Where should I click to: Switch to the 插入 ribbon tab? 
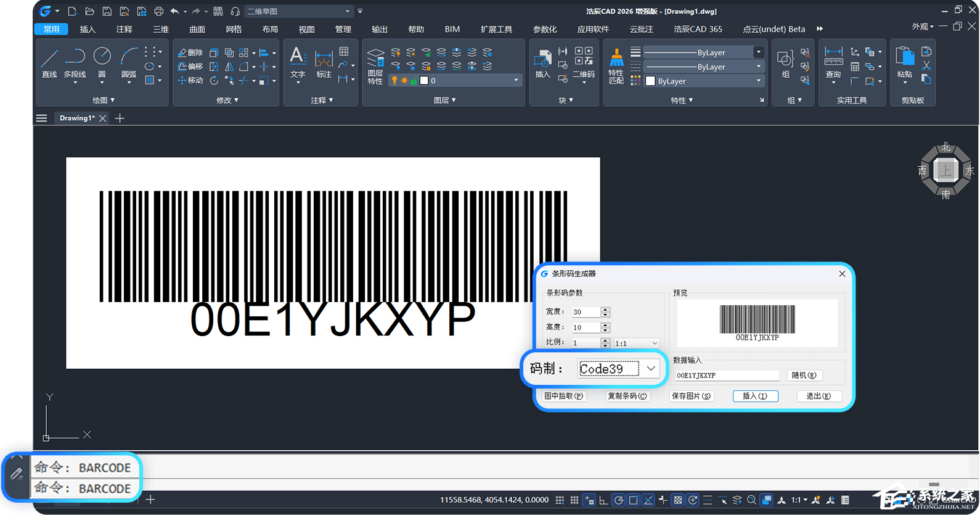[x=88, y=29]
